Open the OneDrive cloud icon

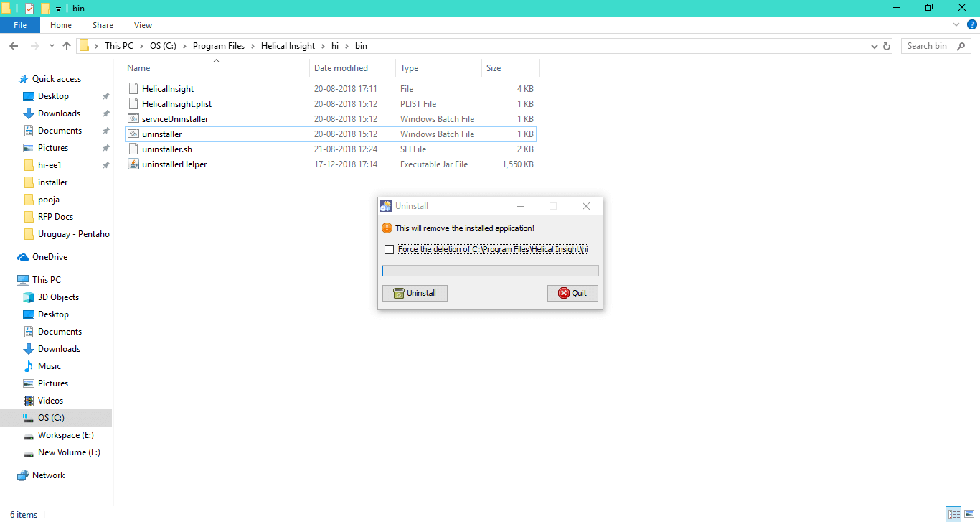(x=24, y=257)
